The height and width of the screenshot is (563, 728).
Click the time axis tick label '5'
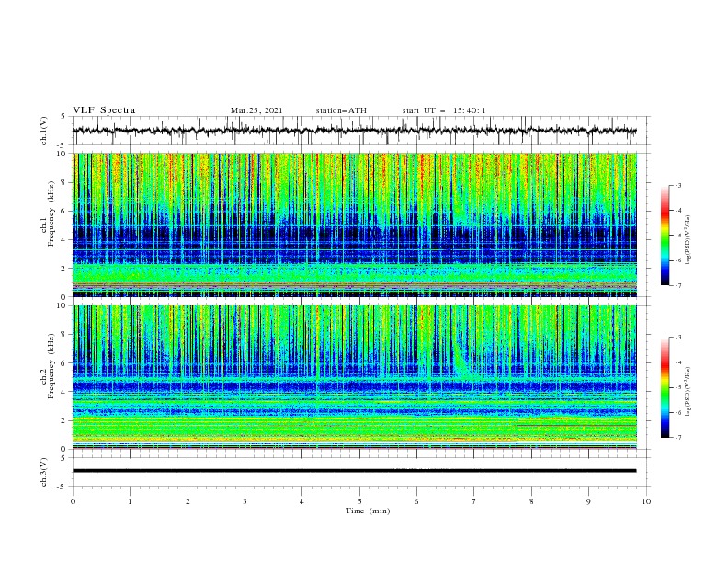click(x=359, y=501)
